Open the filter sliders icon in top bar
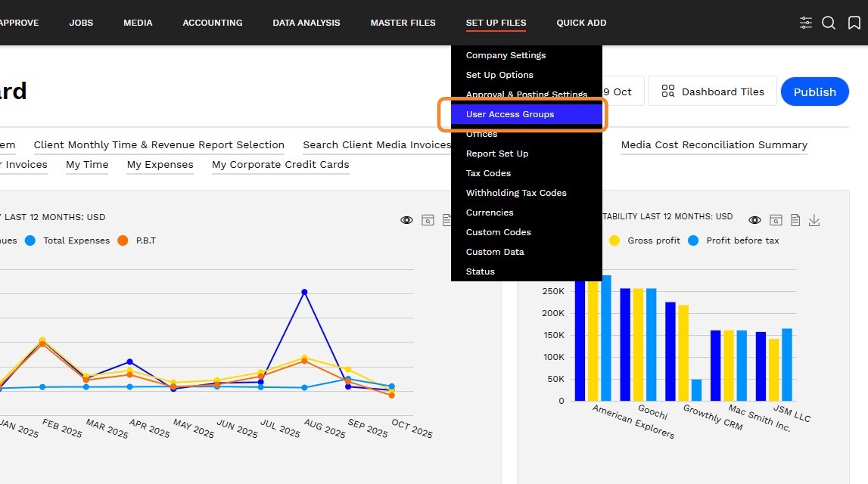Image resolution: width=868 pixels, height=484 pixels. point(806,23)
